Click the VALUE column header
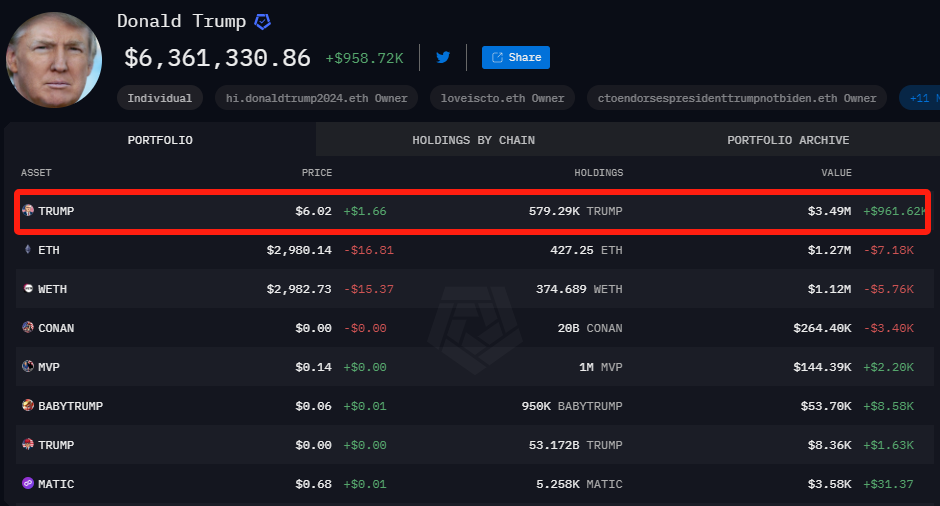Viewport: 940px width, 506px height. click(836, 173)
